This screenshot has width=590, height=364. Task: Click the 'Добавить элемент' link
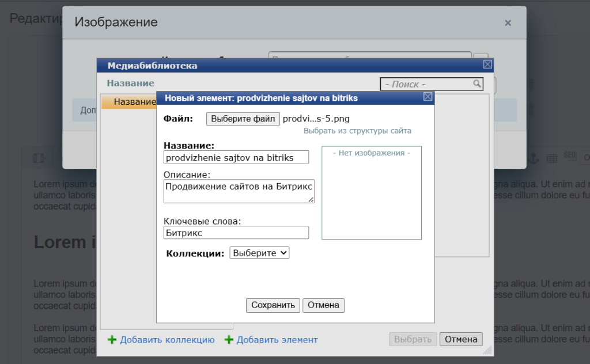coord(277,340)
